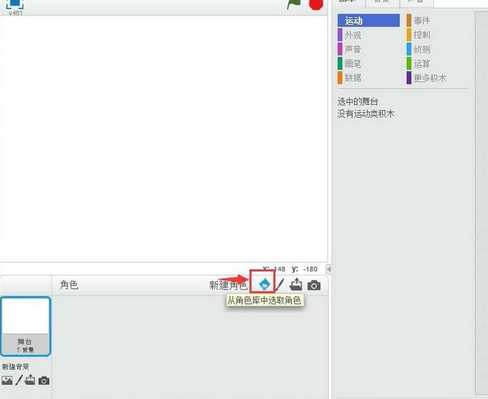Viewport: 488px width, 399px height.
Task: Paint new backdrop brush icon
Action: pyautogui.click(x=19, y=380)
